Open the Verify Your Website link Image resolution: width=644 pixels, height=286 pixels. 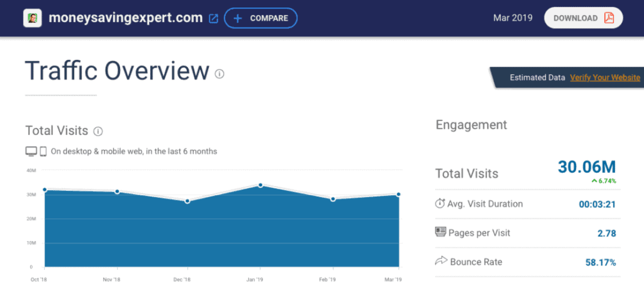[x=605, y=77]
